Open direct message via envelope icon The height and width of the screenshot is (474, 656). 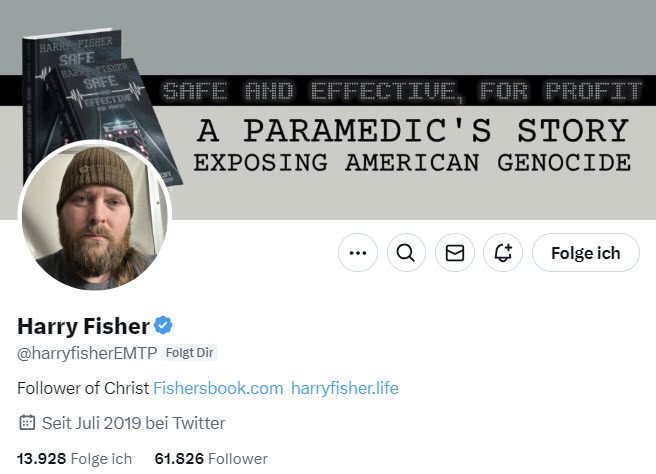coord(455,253)
